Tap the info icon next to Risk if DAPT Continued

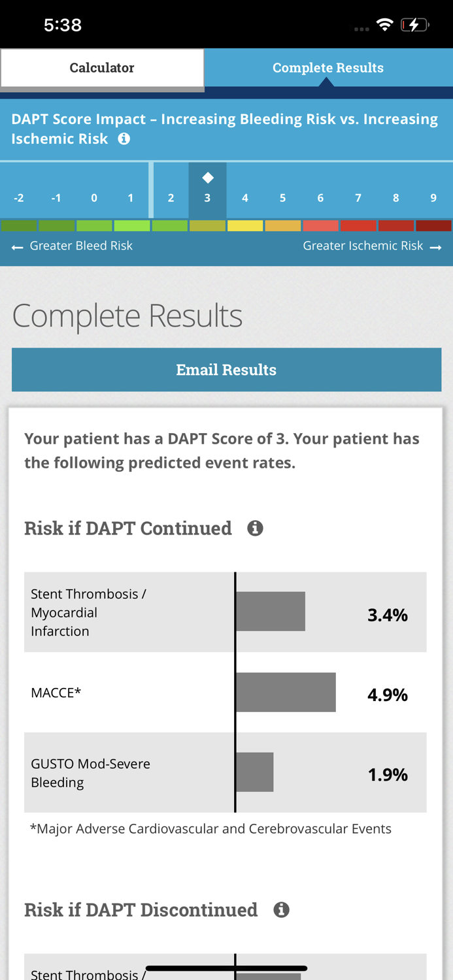pyautogui.click(x=256, y=527)
